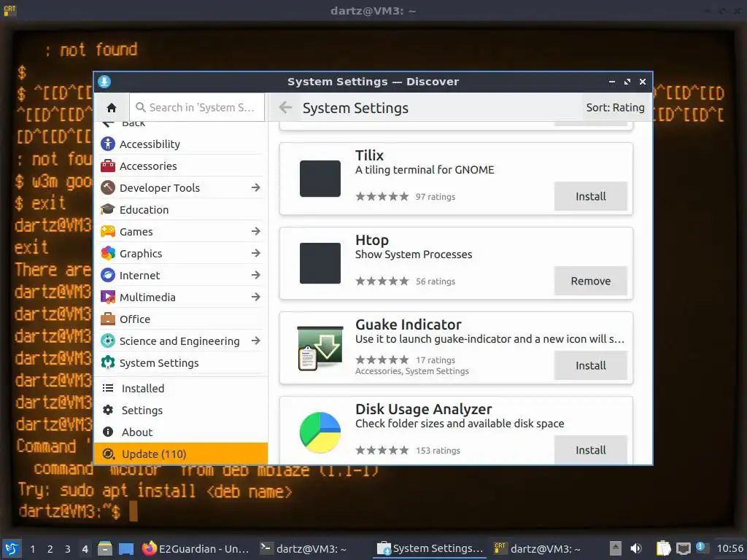Open the Installed applications list
The height and width of the screenshot is (560, 747).
tap(182, 389)
